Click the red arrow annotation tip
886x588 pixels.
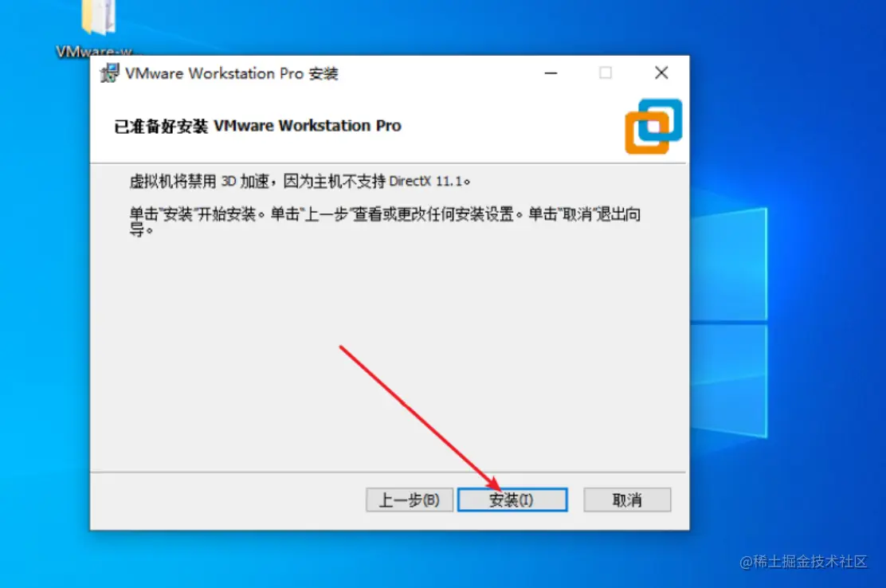coord(499,488)
